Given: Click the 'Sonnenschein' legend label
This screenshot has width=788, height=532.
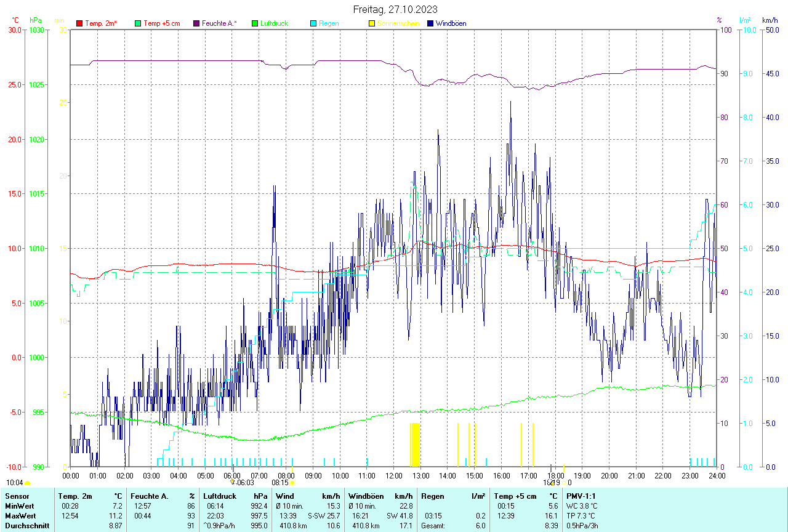Looking at the screenshot, I should [398, 23].
